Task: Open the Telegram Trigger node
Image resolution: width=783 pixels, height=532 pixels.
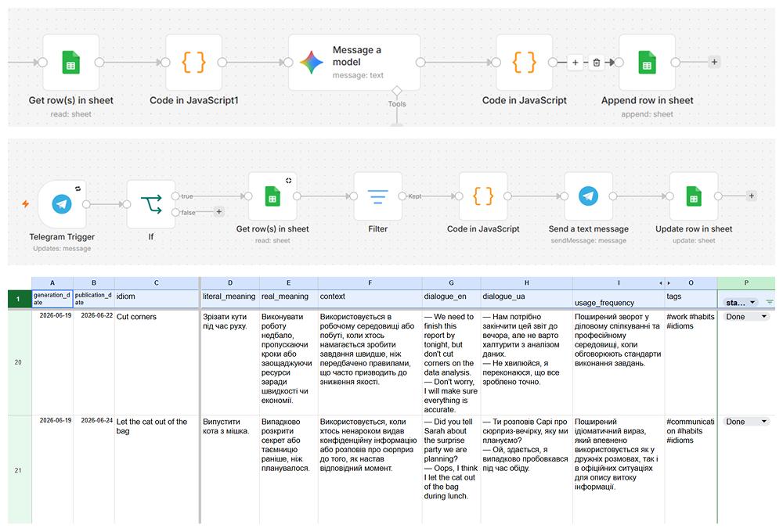Action: [62, 204]
